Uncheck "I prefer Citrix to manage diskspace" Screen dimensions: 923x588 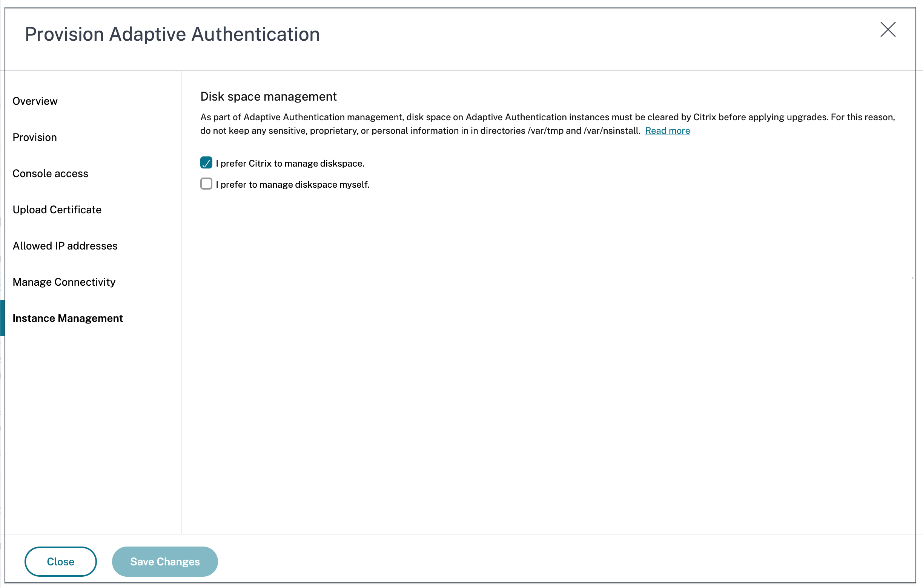(206, 163)
